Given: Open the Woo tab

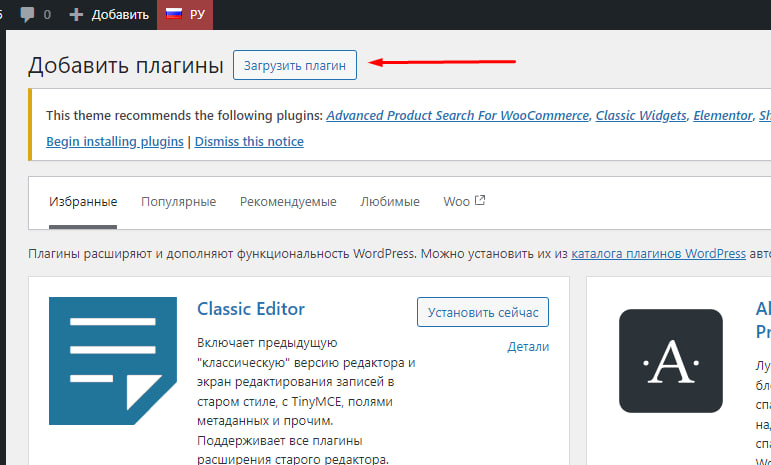Looking at the screenshot, I should pyautogui.click(x=464, y=202).
